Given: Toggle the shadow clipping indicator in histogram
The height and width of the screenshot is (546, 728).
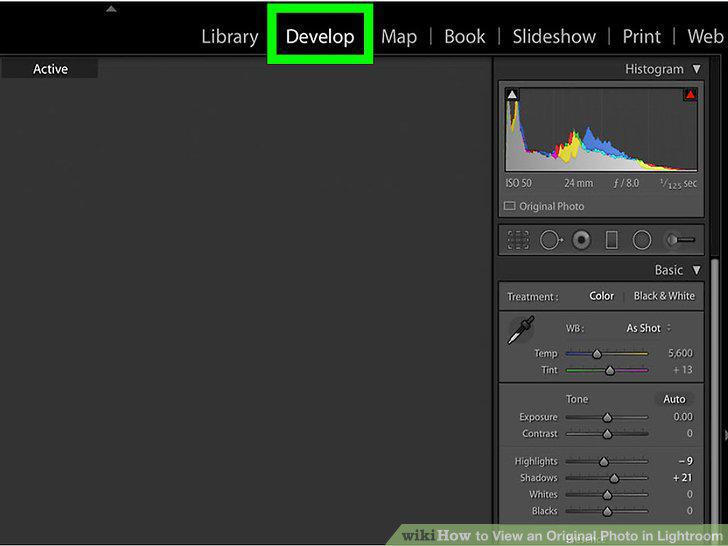Looking at the screenshot, I should tap(512, 95).
